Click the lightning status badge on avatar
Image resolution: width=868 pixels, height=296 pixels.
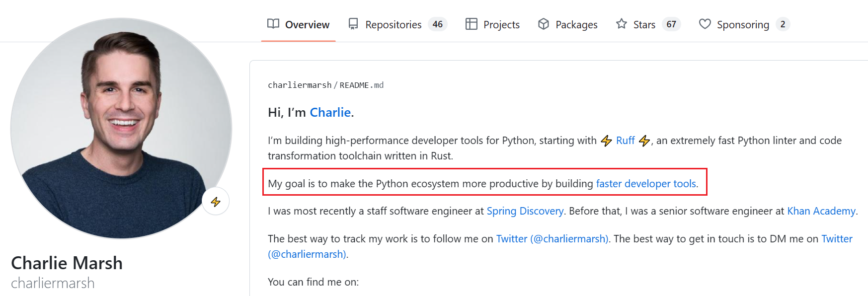point(216,201)
